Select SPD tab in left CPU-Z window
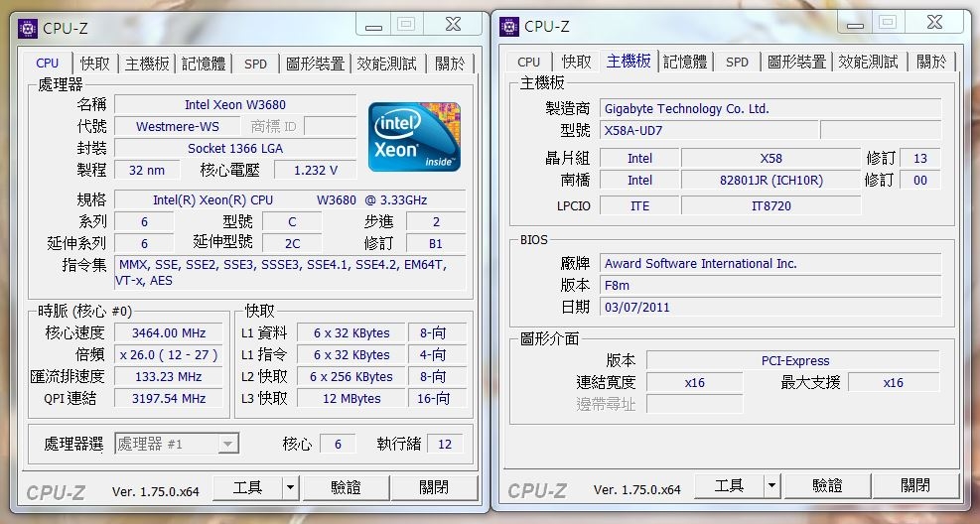The image size is (980, 524). [255, 64]
